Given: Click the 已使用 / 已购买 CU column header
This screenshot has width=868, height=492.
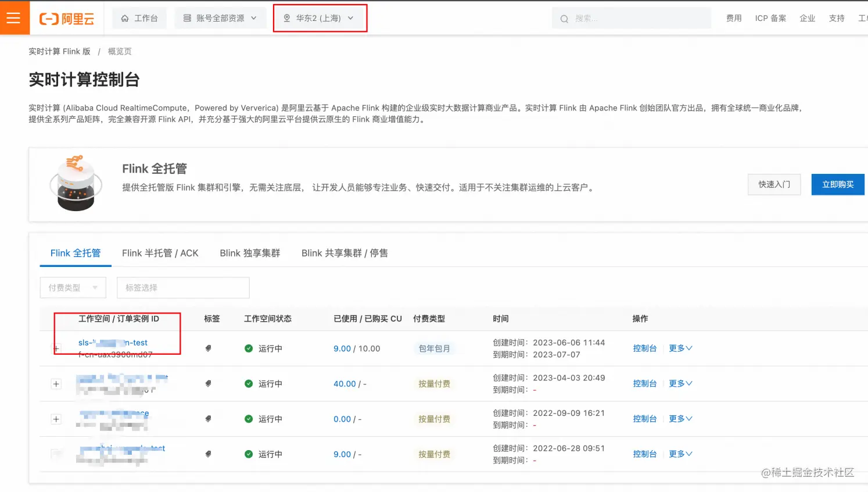Looking at the screenshot, I should pyautogui.click(x=368, y=319).
